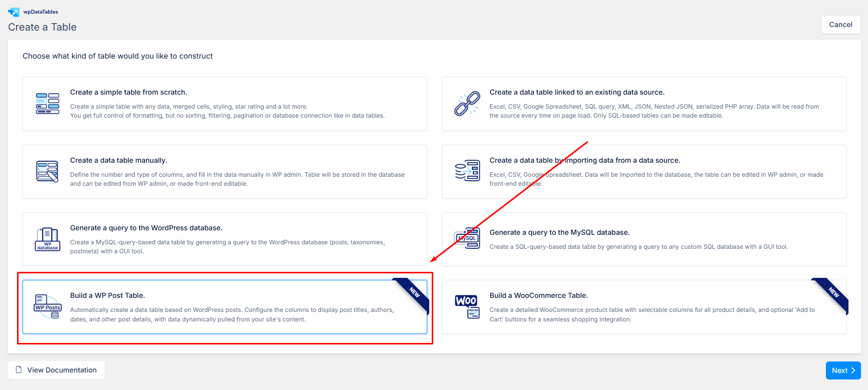This screenshot has width=868, height=390.
Task: Click the 'Create a Table' page heading
Action: (42, 27)
